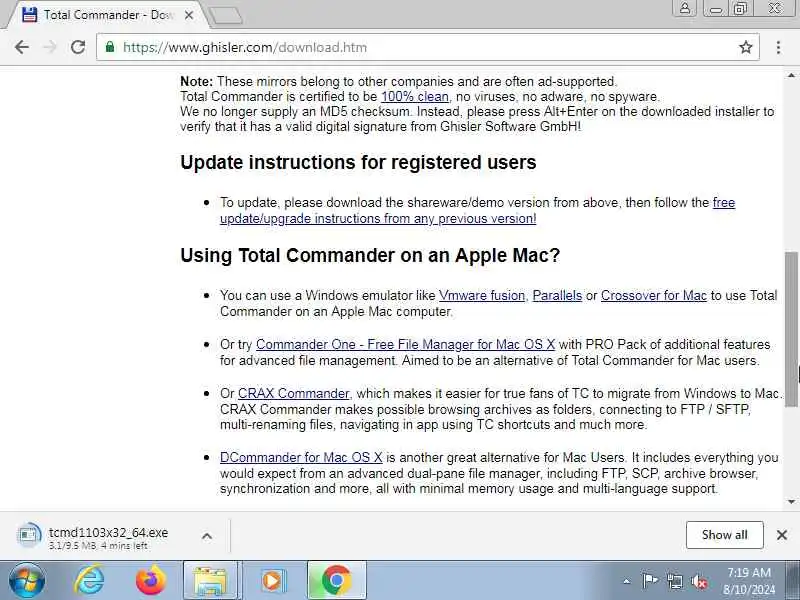Click the page scrollbar down arrow
The image size is (800, 600).
coord(791,502)
